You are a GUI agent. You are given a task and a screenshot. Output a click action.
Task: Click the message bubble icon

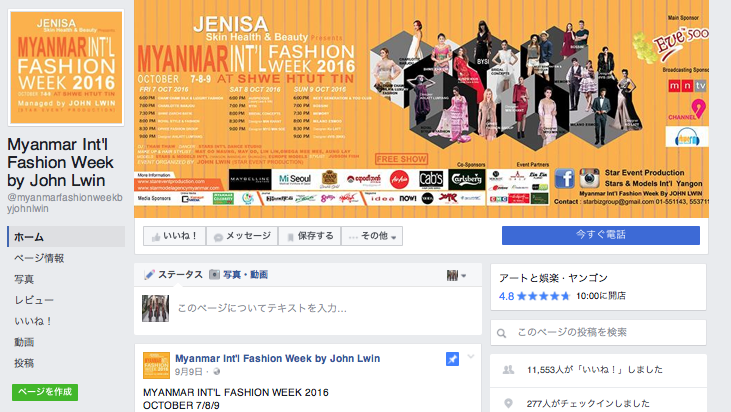[x=218, y=237]
